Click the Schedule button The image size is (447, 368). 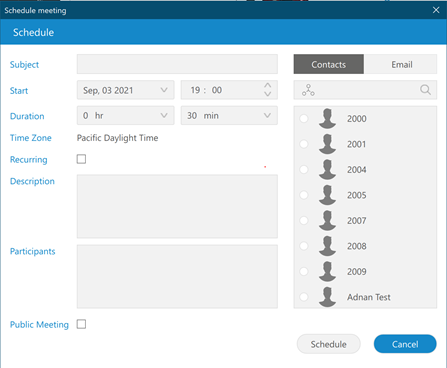pos(329,344)
